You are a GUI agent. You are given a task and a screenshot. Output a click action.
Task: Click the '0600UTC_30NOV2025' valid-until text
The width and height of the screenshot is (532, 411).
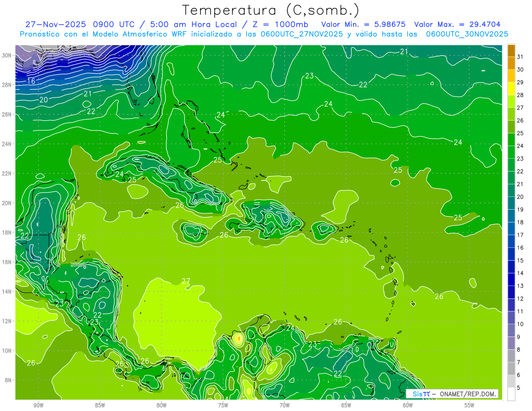click(467, 34)
